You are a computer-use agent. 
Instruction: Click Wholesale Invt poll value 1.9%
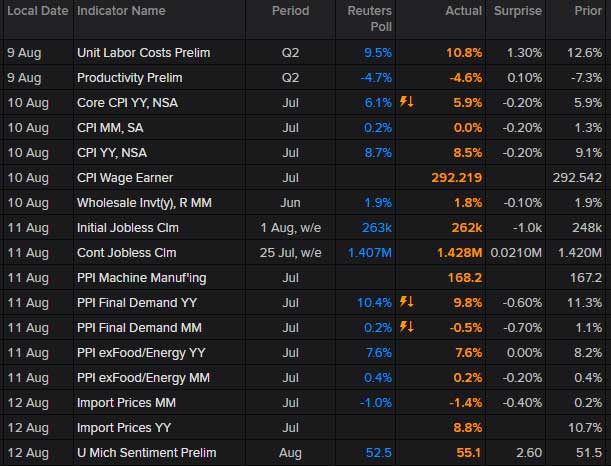click(378, 203)
